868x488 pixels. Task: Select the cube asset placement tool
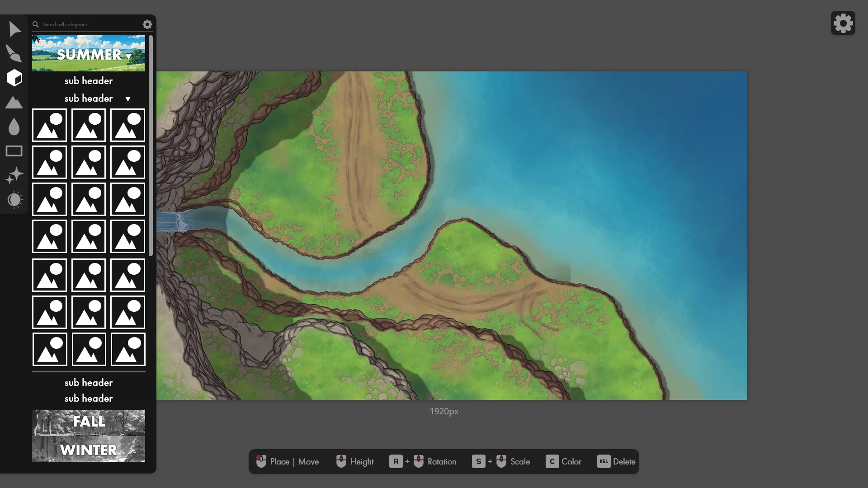coord(14,78)
